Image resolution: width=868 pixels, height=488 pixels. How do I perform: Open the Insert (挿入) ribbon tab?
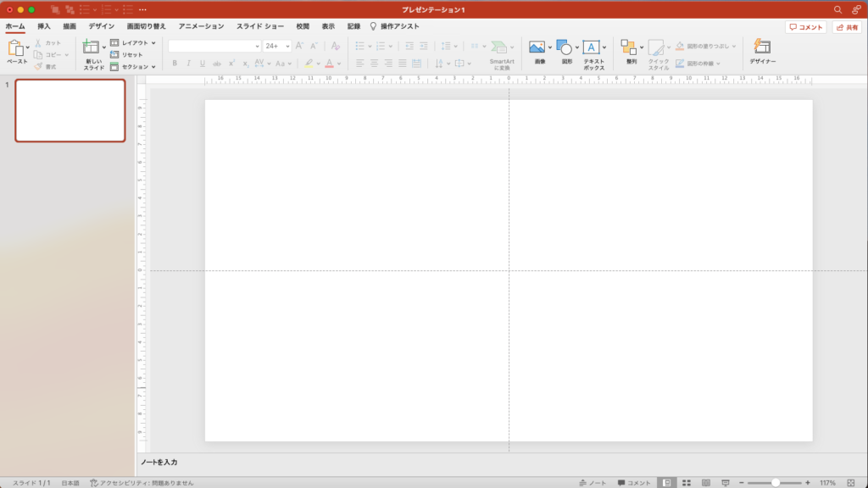pos(44,26)
